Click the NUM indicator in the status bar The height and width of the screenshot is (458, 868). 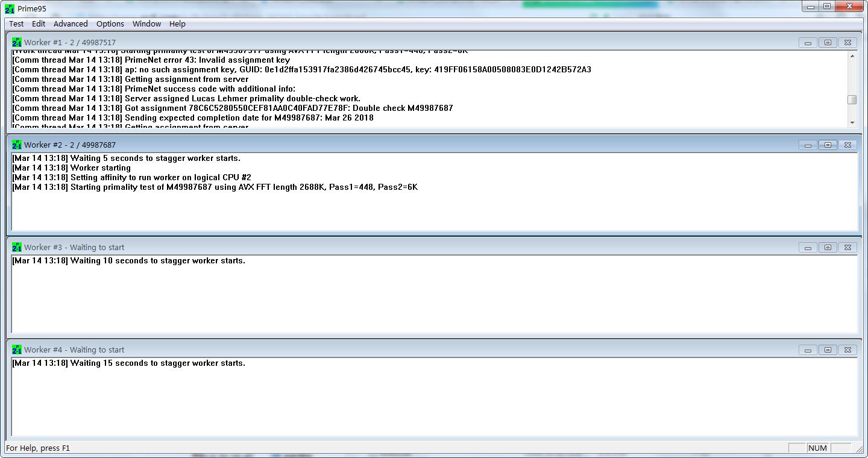[x=817, y=448]
